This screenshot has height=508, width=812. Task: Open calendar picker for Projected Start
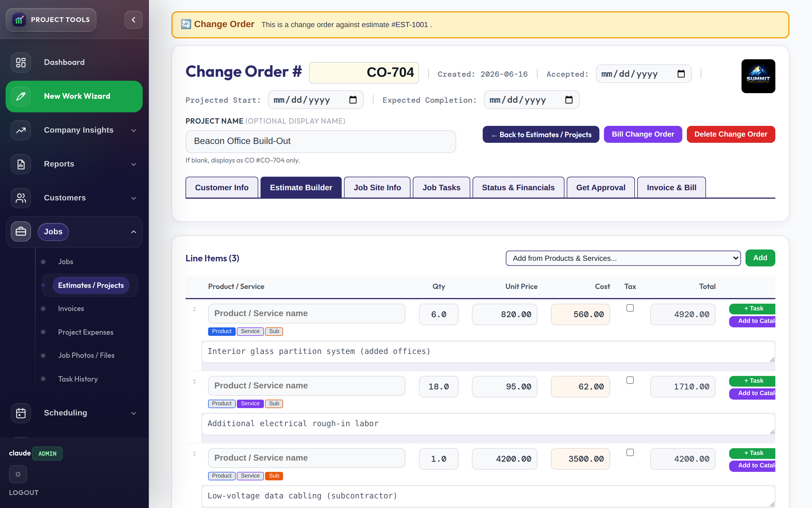tap(353, 100)
